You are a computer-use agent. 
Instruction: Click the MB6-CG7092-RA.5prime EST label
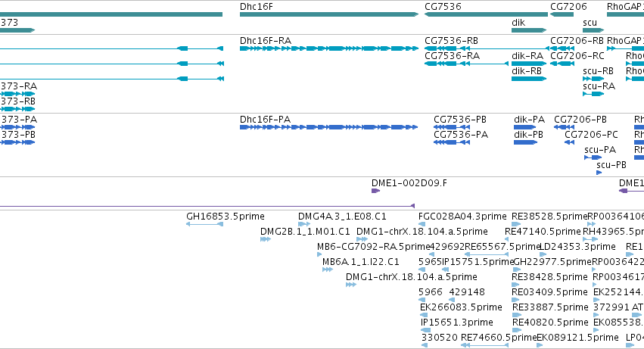[x=373, y=247]
